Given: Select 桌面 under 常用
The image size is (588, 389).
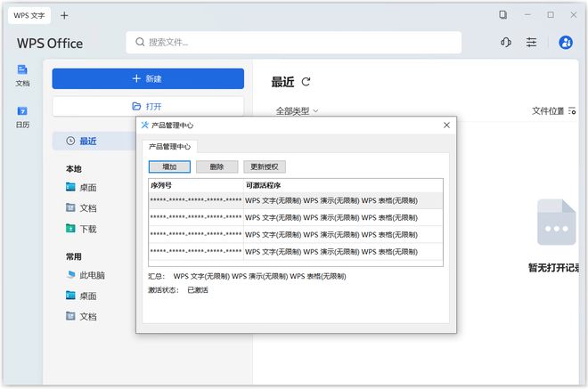Looking at the screenshot, I should 81,296.
